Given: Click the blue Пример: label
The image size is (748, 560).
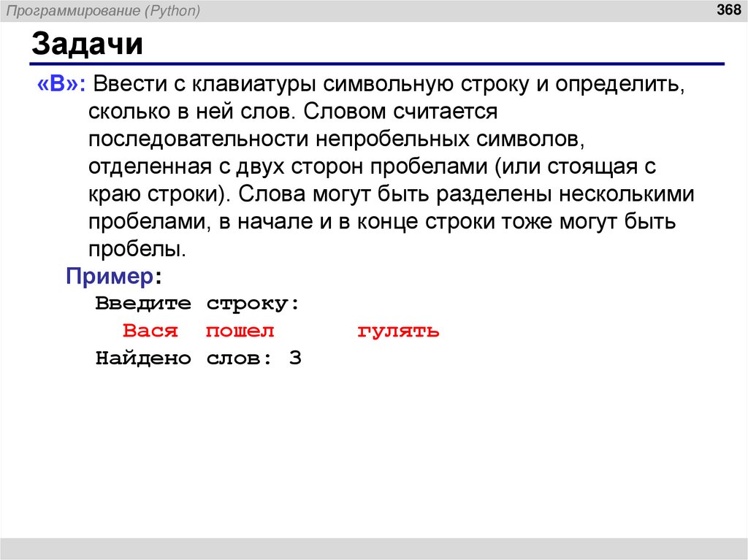Looking at the screenshot, I should 110,277.
